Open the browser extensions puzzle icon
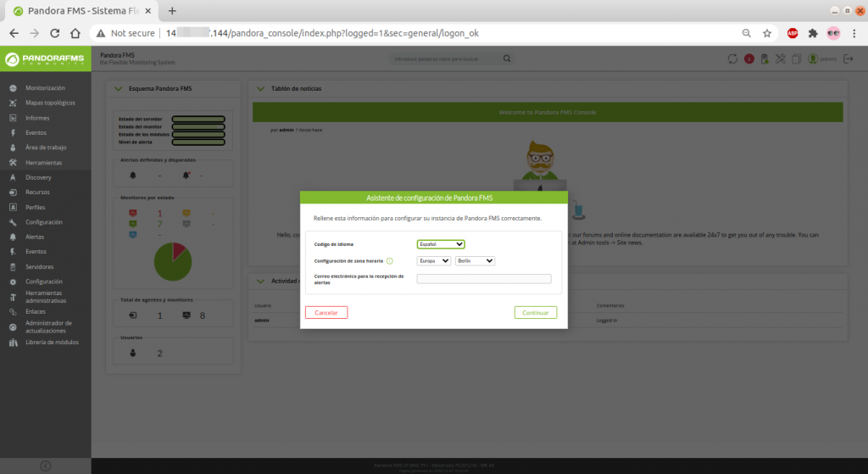 [x=813, y=33]
